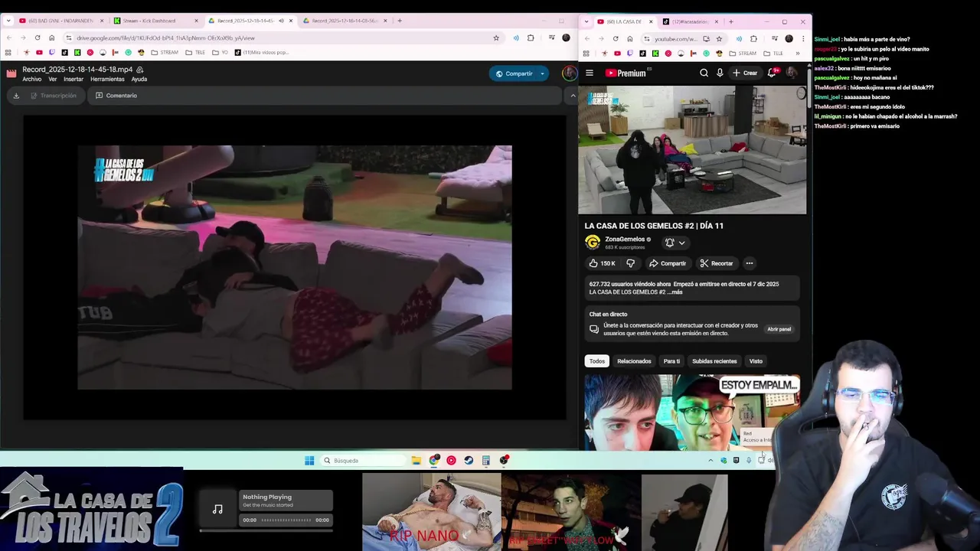Screen dimensions: 980x551
Task: Open the Ver menu
Action: click(x=53, y=79)
